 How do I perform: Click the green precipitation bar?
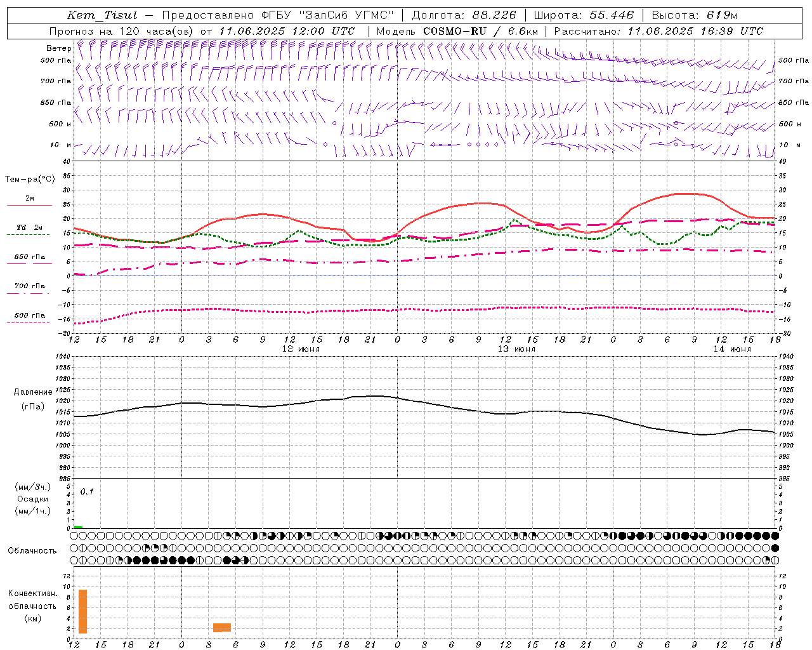pyautogui.click(x=78, y=527)
